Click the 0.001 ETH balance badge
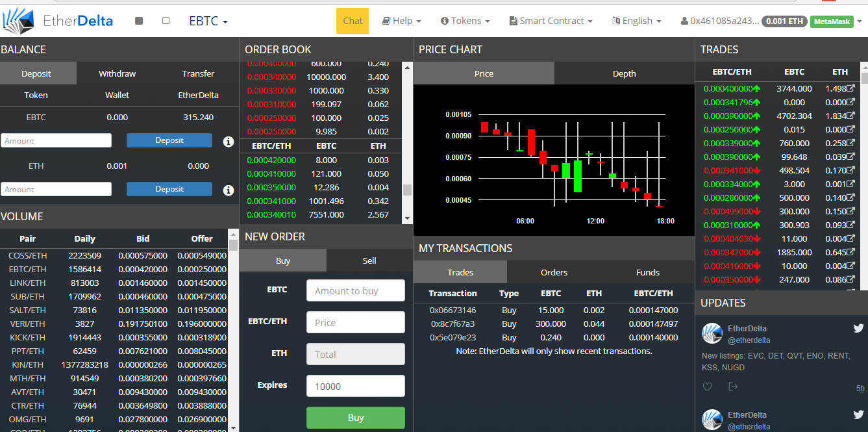The height and width of the screenshot is (432, 868). tap(784, 21)
